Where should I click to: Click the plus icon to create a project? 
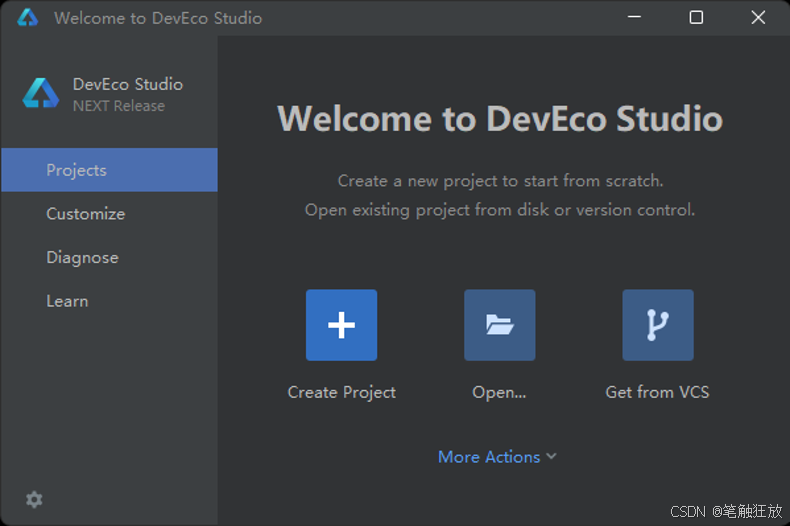click(341, 325)
